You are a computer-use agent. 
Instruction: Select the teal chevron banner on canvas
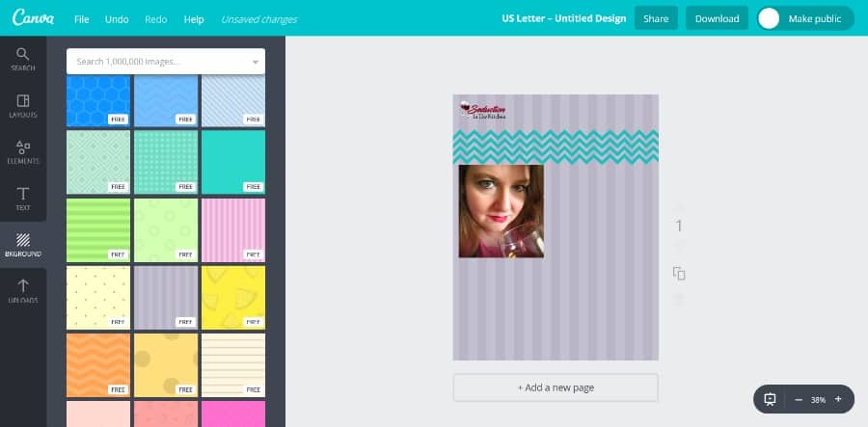pyautogui.click(x=556, y=147)
